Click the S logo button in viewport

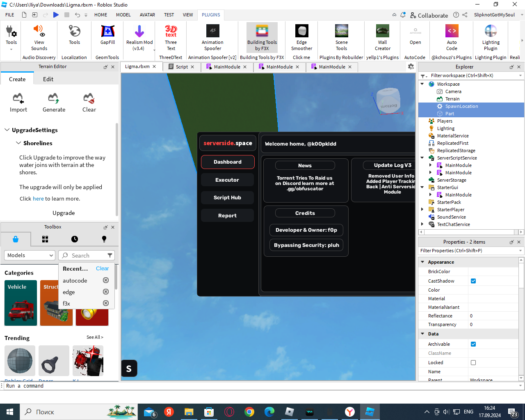pyautogui.click(x=129, y=369)
